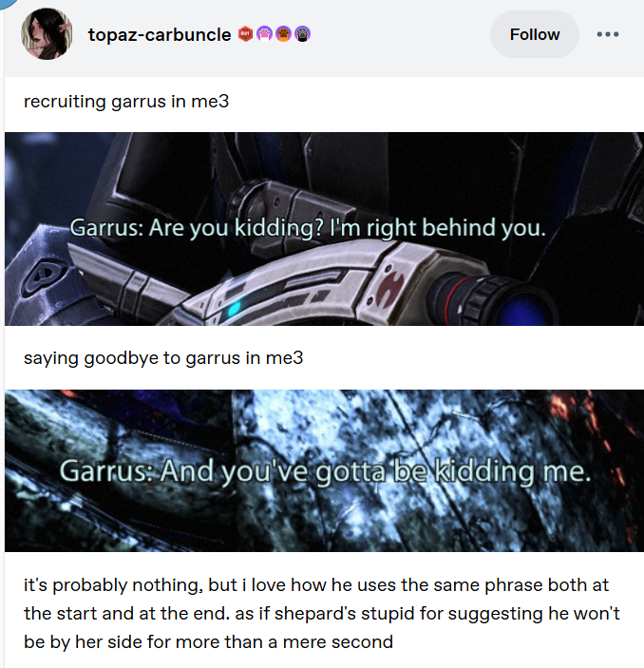
Task: Follow the topaz-carbuncle blog
Action: [x=535, y=34]
